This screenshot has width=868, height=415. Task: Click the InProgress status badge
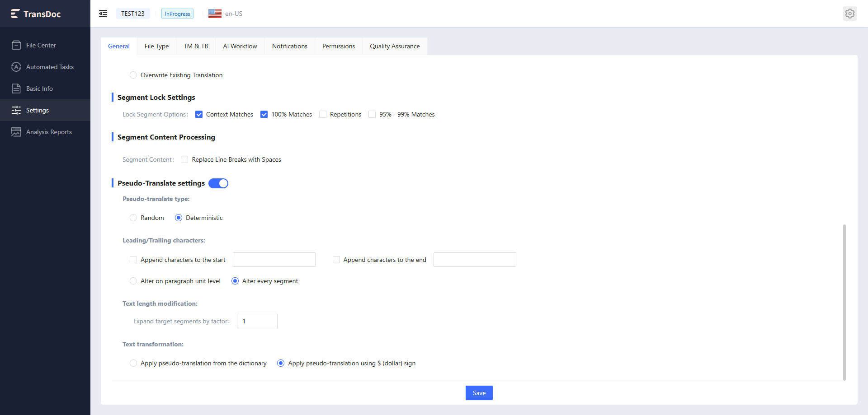[x=177, y=14]
